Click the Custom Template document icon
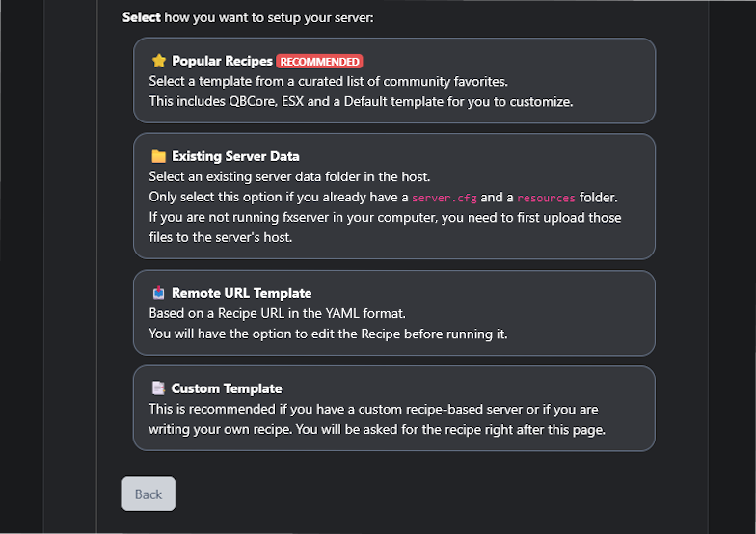756x534 pixels. 158,388
